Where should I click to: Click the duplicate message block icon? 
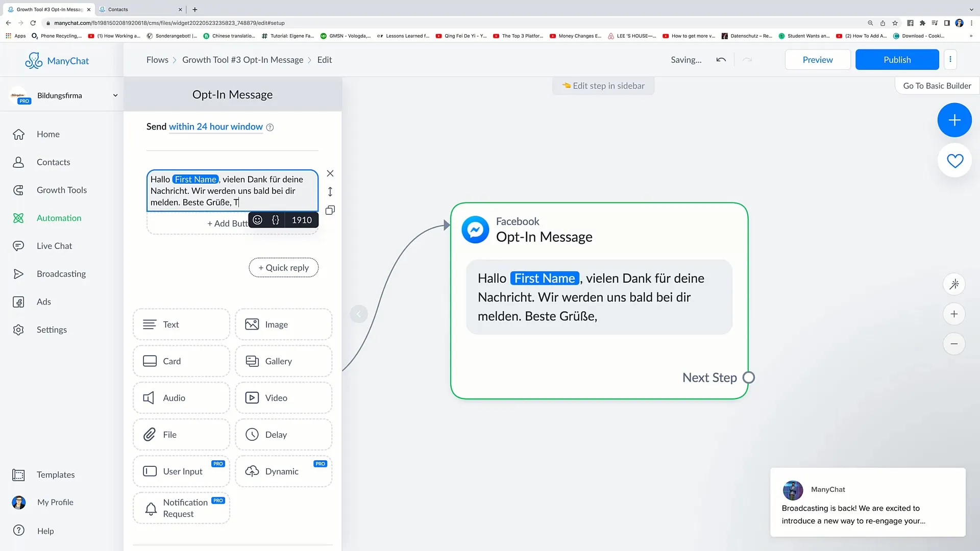coord(330,210)
